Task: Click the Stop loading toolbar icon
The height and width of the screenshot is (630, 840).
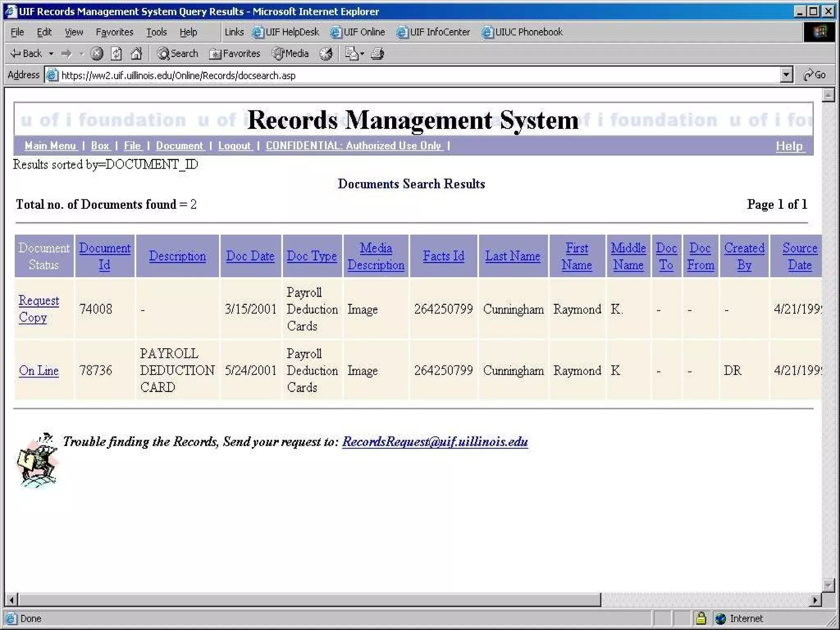Action: (x=97, y=54)
